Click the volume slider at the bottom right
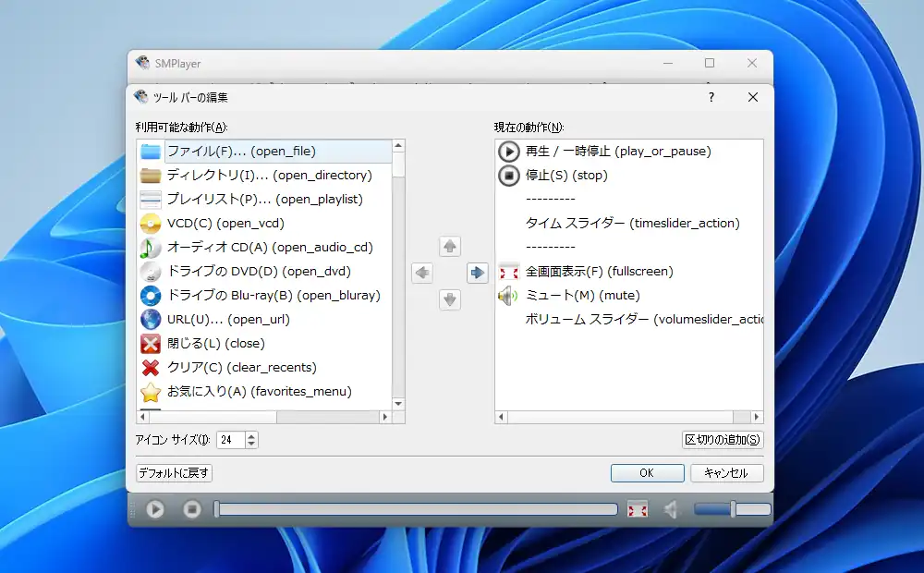Viewport: 924px width, 573px height. (730, 508)
